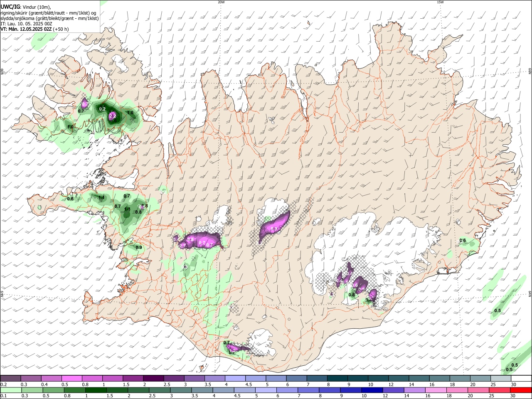
Task: Select the medium green 0.5 swatch in lower legend
Action: pyautogui.click(x=53, y=390)
